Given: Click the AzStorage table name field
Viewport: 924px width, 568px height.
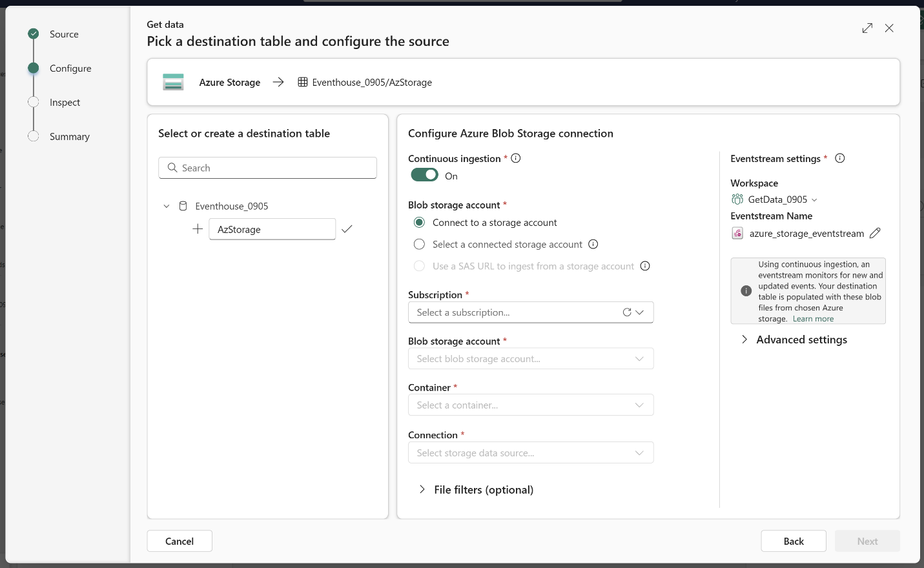Looking at the screenshot, I should [272, 229].
